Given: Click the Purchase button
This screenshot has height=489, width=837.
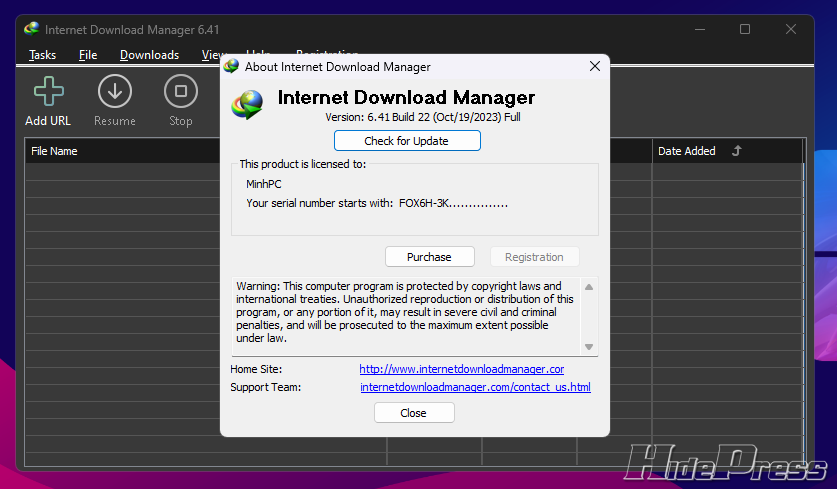Looking at the screenshot, I should (x=429, y=257).
